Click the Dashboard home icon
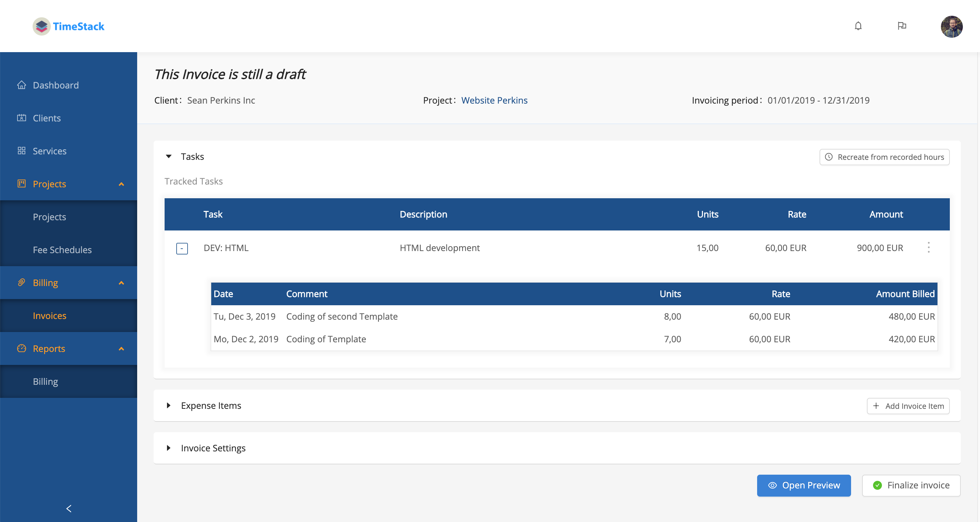Screen dimensions: 980x522 coord(22,85)
